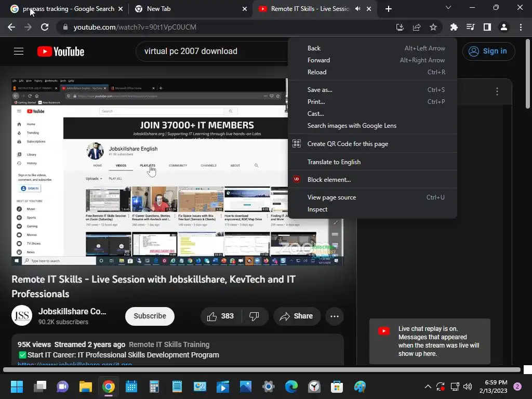Click the vertical page scrollbar thumb

(528, 74)
